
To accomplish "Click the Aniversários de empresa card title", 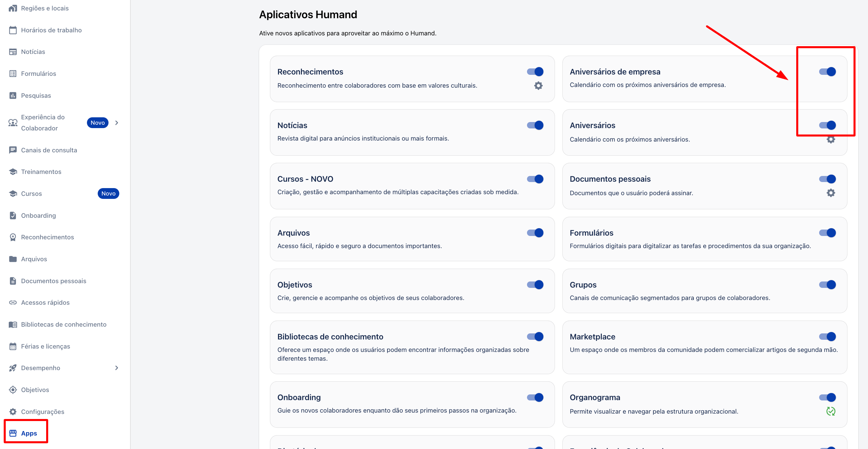I will pos(615,72).
